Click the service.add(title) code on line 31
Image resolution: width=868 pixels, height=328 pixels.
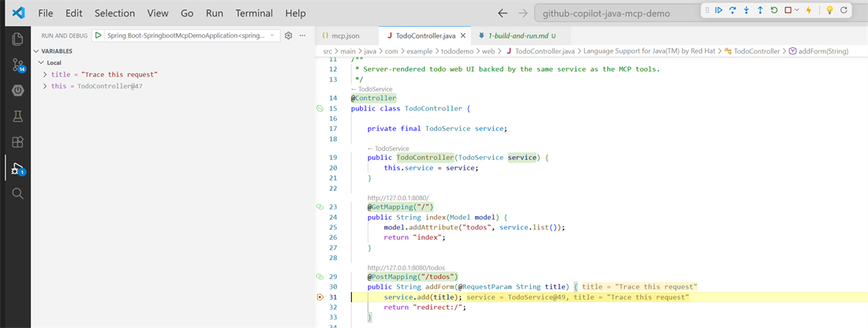(424, 297)
